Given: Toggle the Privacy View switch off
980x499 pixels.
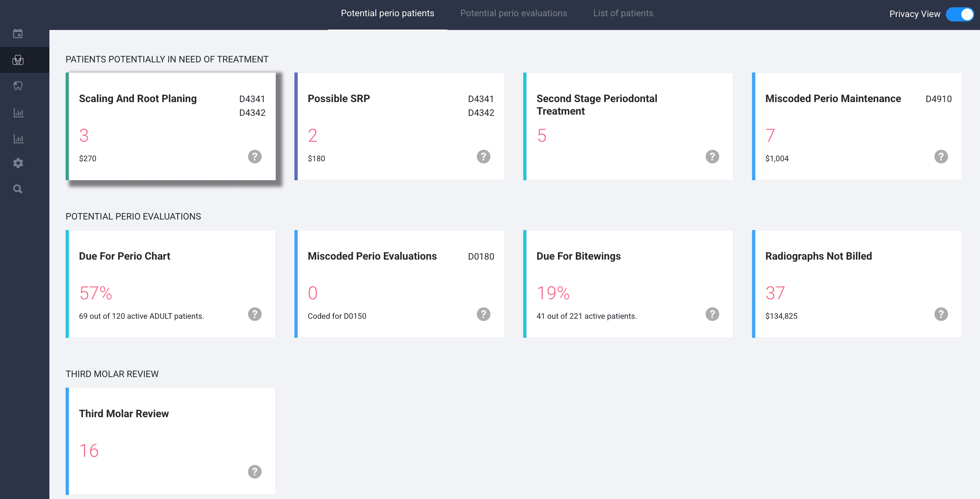Looking at the screenshot, I should 960,14.
